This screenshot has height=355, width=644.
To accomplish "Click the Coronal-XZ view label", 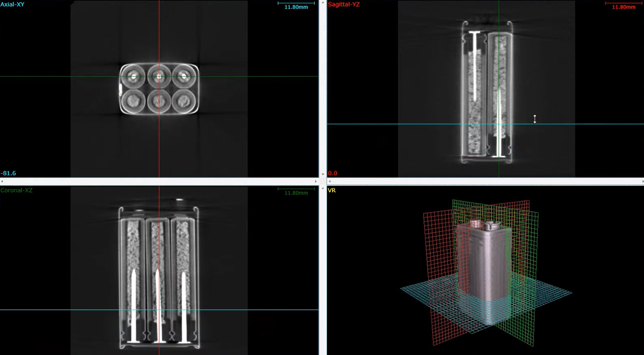I will [17, 190].
